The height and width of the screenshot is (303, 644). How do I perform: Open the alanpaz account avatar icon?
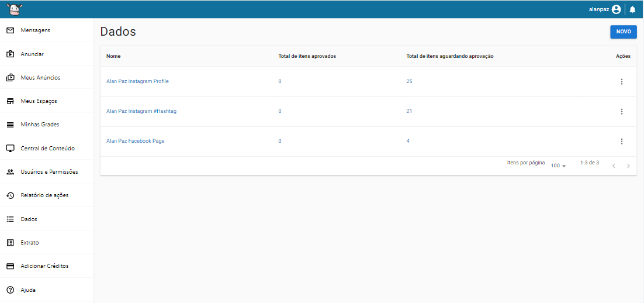pyautogui.click(x=616, y=9)
